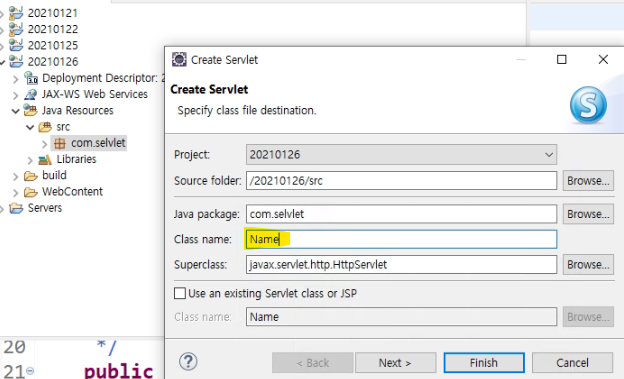
Task: Click the Java Resources icon
Action: pyautogui.click(x=31, y=110)
